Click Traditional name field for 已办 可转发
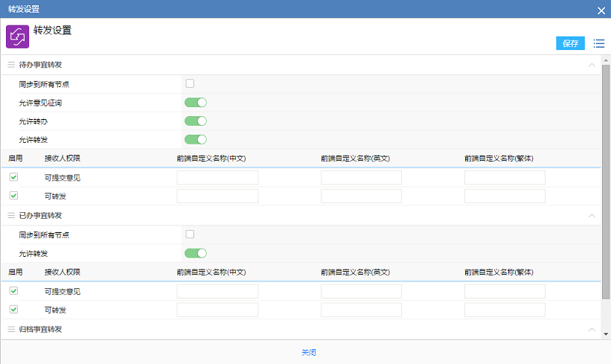The image size is (611, 364). [x=505, y=310]
